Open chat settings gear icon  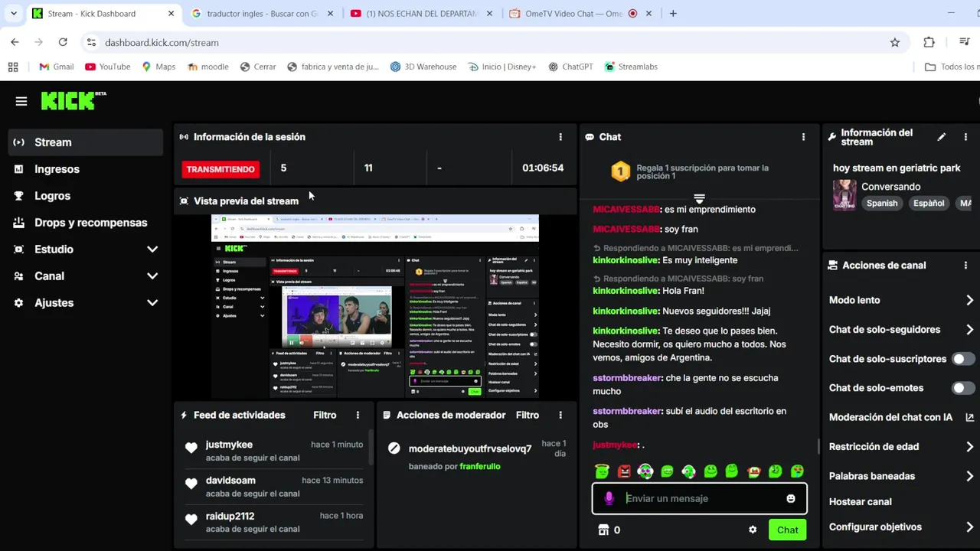pyautogui.click(x=753, y=530)
